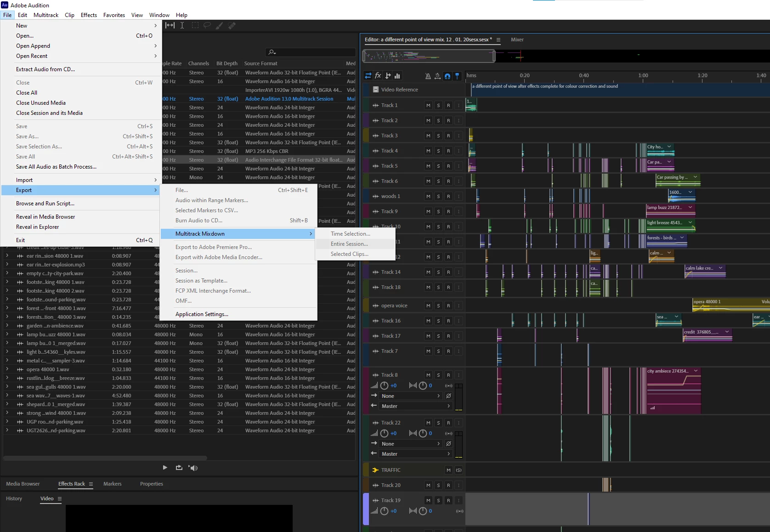The height and width of the screenshot is (532, 770).
Task: Select the Spot Healing Brush tool
Action: click(232, 25)
